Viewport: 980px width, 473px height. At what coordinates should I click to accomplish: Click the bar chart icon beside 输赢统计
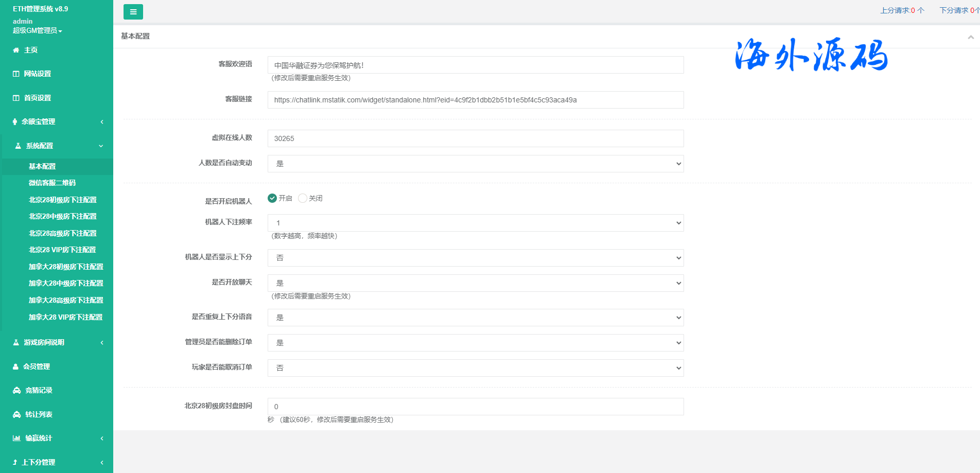[x=16, y=439]
